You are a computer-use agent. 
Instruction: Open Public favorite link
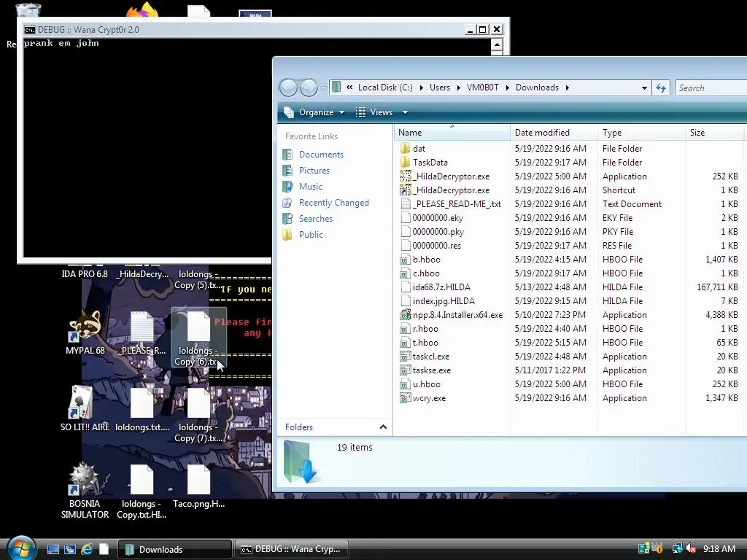point(311,235)
